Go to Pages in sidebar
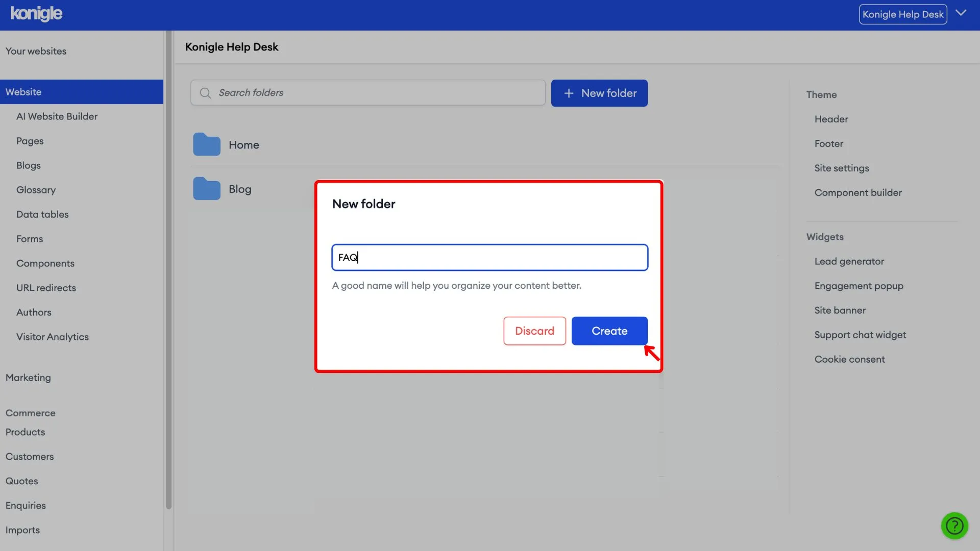Viewport: 980px width, 551px height. [30, 141]
